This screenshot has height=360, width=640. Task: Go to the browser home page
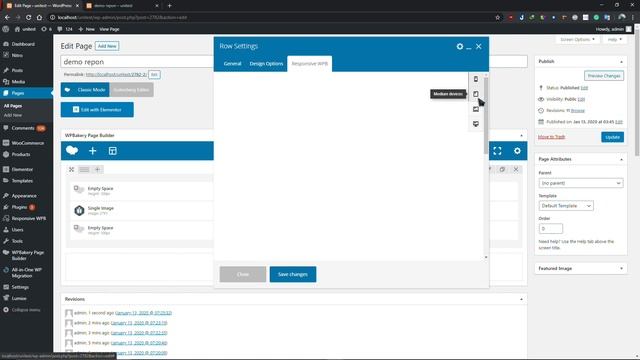pyautogui.click(x=39, y=18)
